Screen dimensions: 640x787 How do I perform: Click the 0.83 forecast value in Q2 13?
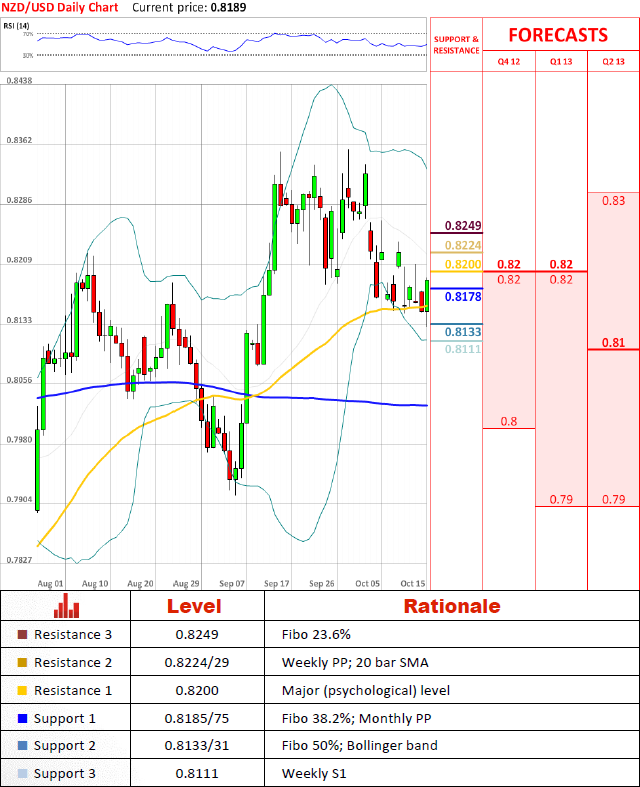613,201
